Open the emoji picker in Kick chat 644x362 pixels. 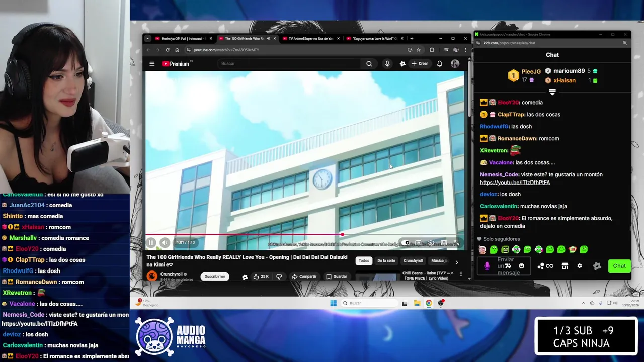click(521, 266)
